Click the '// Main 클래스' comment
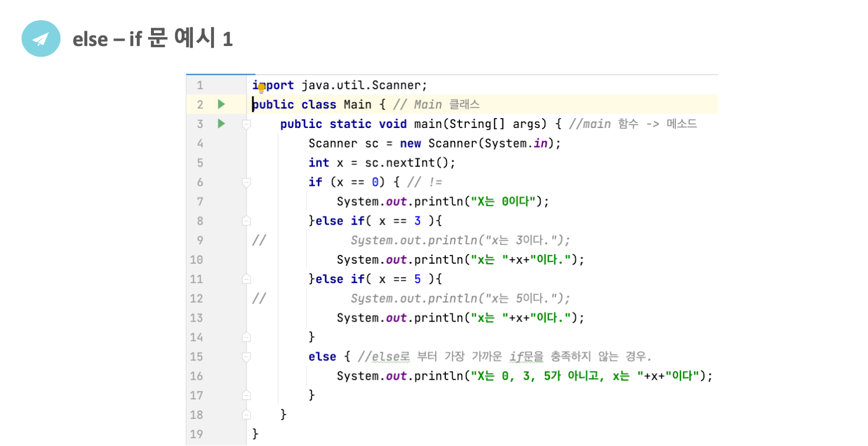The width and height of the screenshot is (868, 446). [436, 104]
